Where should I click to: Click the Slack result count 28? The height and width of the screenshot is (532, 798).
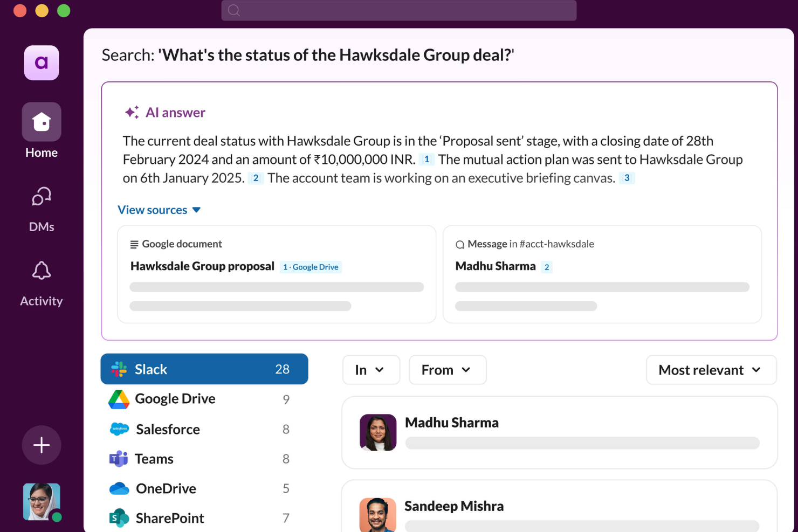[283, 369]
